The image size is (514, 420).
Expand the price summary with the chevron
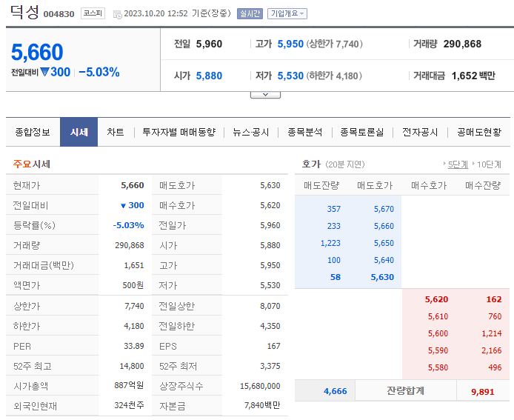point(266,95)
